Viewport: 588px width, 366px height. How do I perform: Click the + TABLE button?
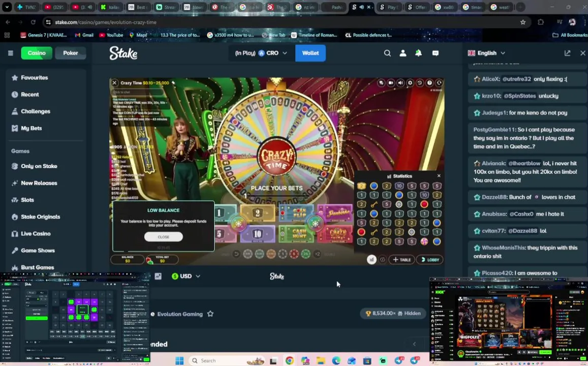point(401,259)
